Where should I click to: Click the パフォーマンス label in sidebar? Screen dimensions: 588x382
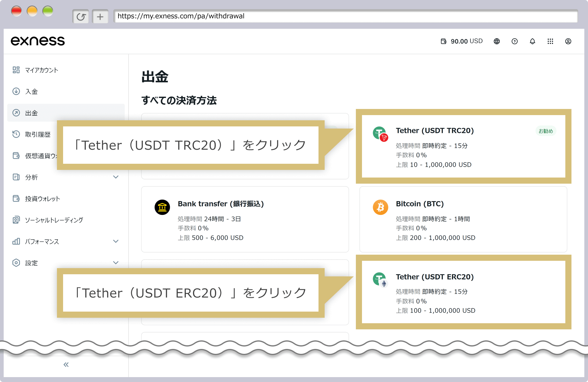tap(42, 242)
